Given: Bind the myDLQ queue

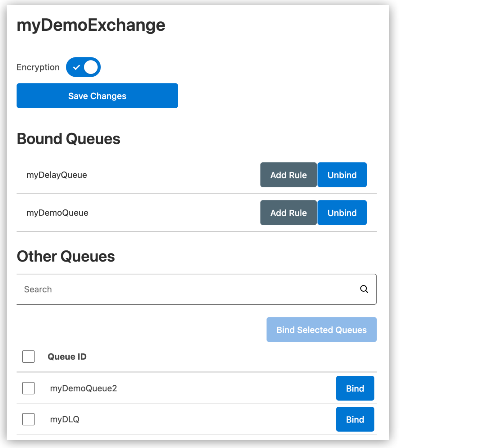Looking at the screenshot, I should coord(355,419).
